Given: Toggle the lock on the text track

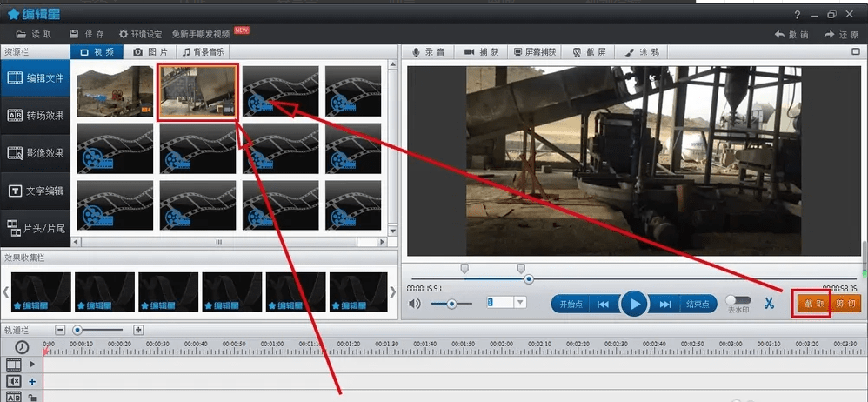Looking at the screenshot, I should click(32, 398).
